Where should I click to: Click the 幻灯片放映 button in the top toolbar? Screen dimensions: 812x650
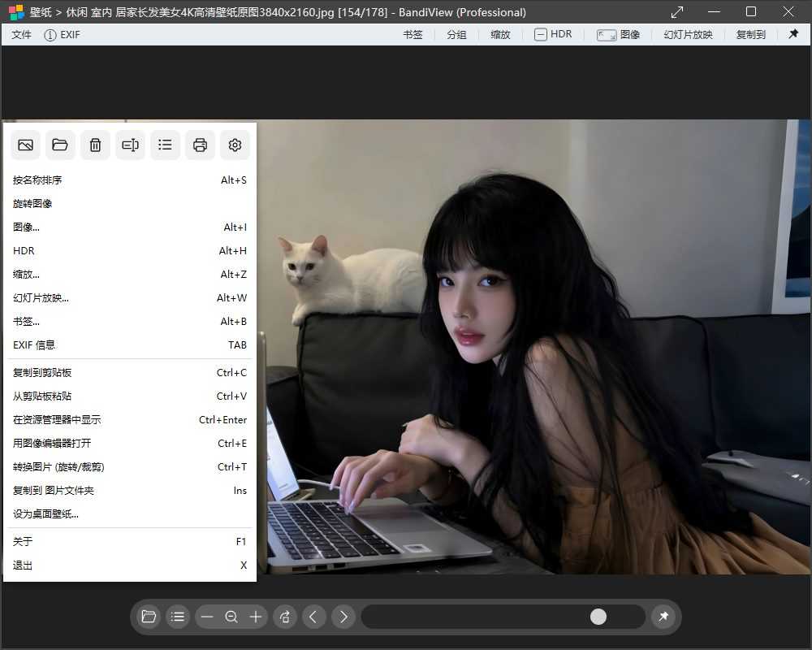click(x=688, y=35)
